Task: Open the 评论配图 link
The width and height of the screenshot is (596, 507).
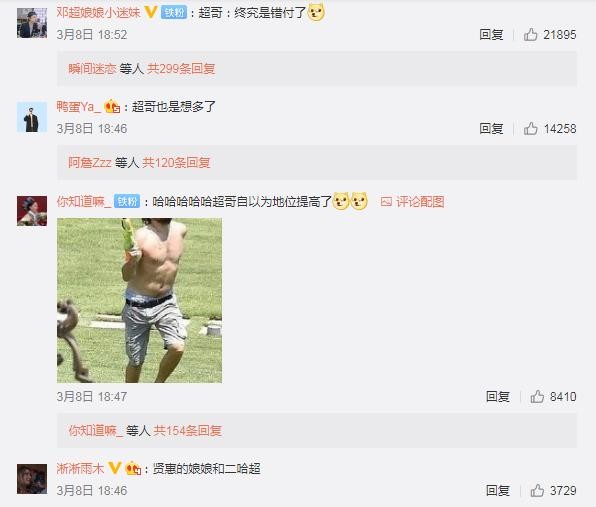Action: tap(413, 201)
